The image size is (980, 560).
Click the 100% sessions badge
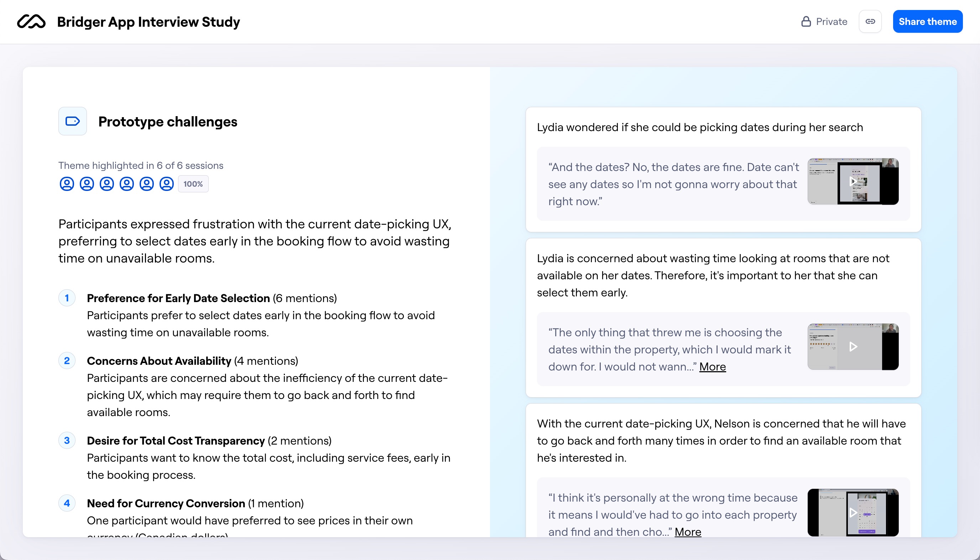click(x=193, y=184)
